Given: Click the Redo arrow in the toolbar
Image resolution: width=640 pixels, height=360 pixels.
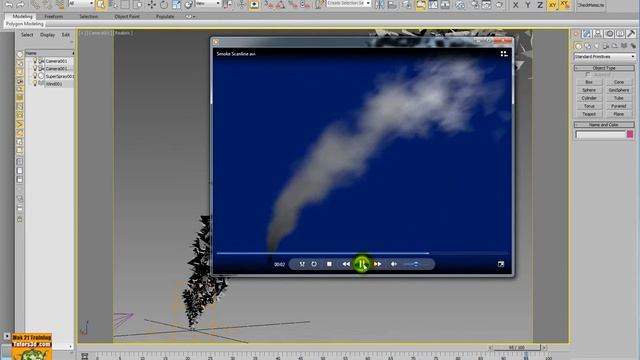Looking at the screenshot, I should tap(20, 4).
